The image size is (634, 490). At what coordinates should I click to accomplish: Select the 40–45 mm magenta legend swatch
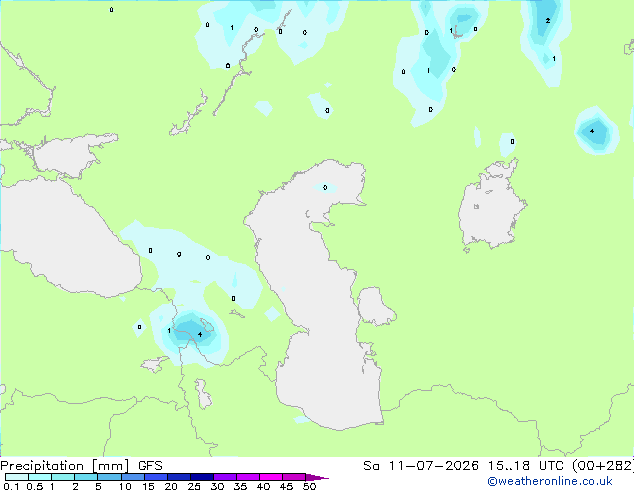pos(271,477)
